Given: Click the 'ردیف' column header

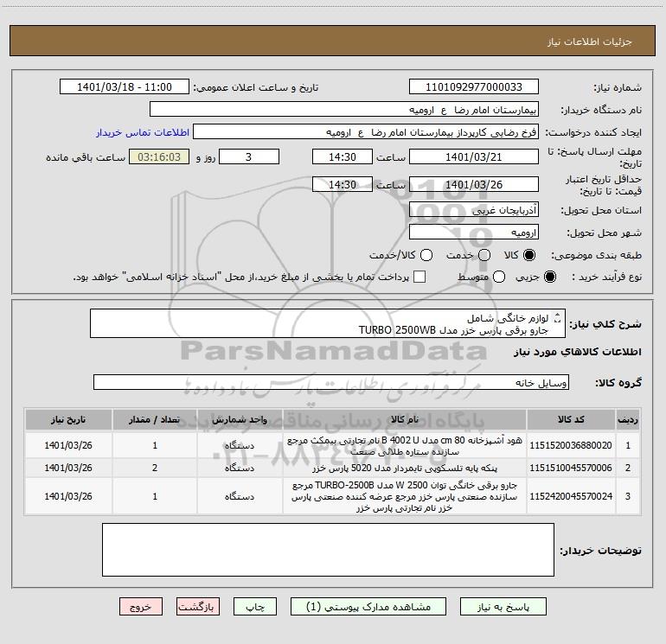Looking at the screenshot, I should pos(628,419).
